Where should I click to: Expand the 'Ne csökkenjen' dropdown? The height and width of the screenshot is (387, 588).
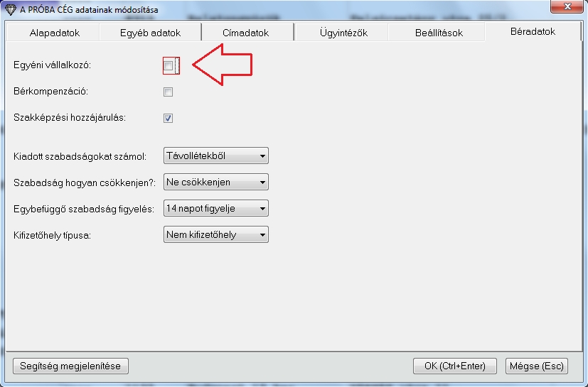(216, 182)
